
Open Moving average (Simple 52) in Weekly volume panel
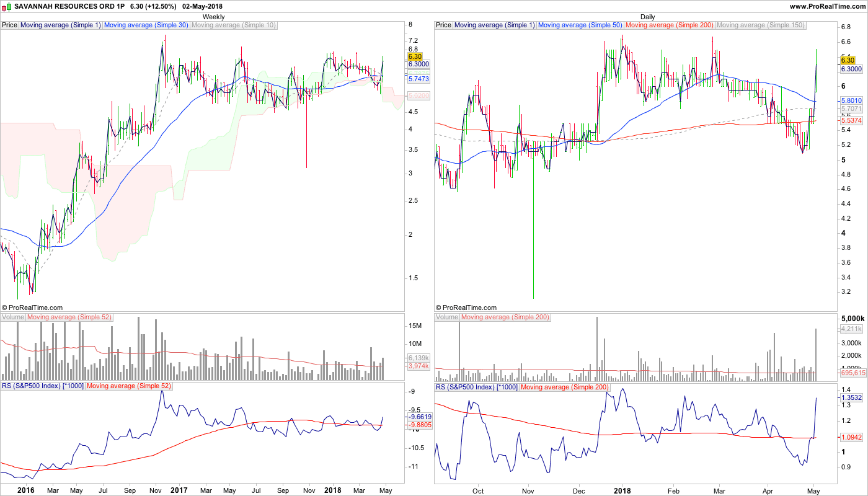(69, 317)
